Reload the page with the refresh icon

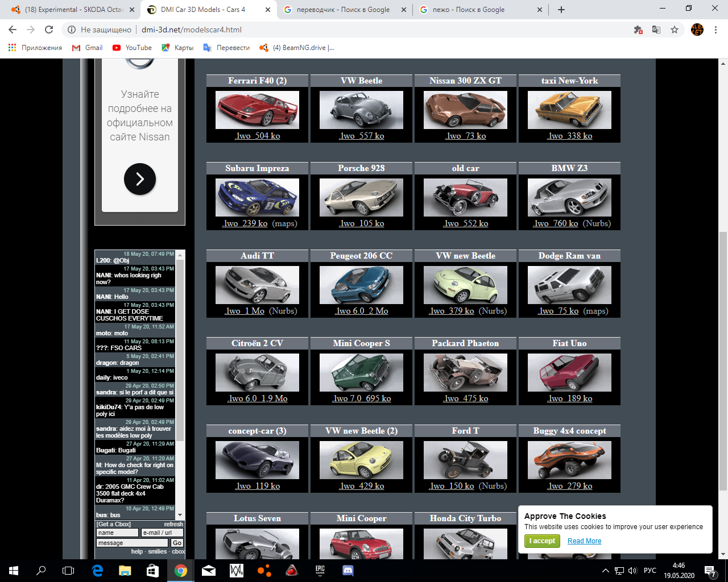pos(49,30)
